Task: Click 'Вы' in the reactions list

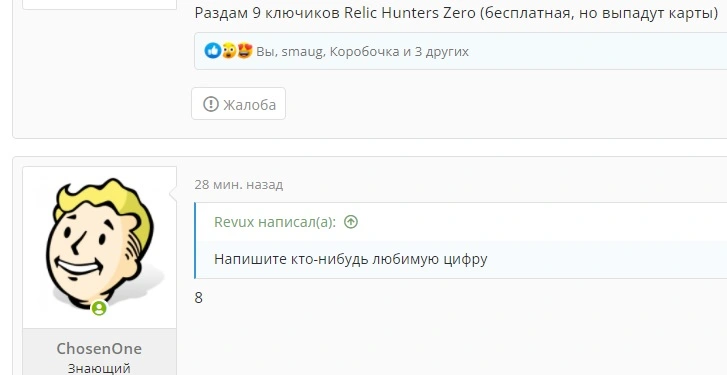Action: point(267,51)
